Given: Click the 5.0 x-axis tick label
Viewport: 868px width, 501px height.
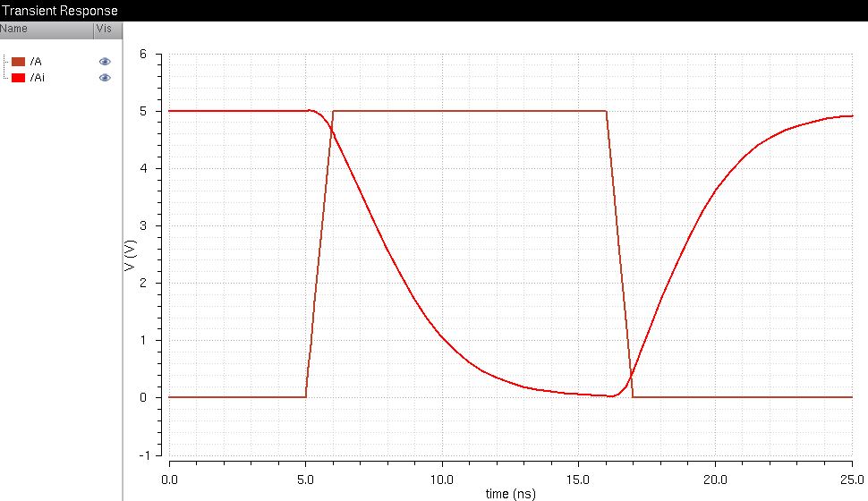Looking at the screenshot, I should coord(305,480).
